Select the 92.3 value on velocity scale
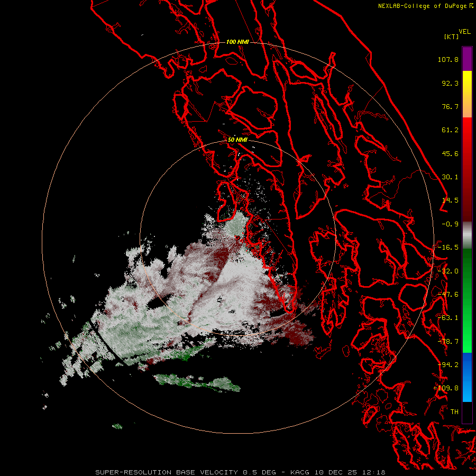 450,83
